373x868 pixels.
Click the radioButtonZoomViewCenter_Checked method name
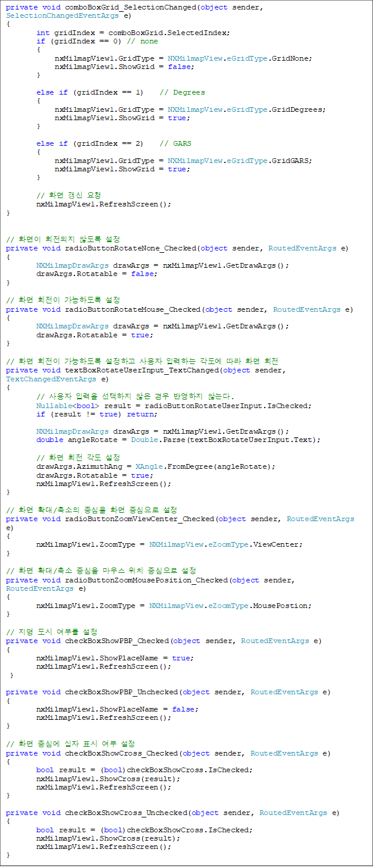pyautogui.click(x=140, y=519)
